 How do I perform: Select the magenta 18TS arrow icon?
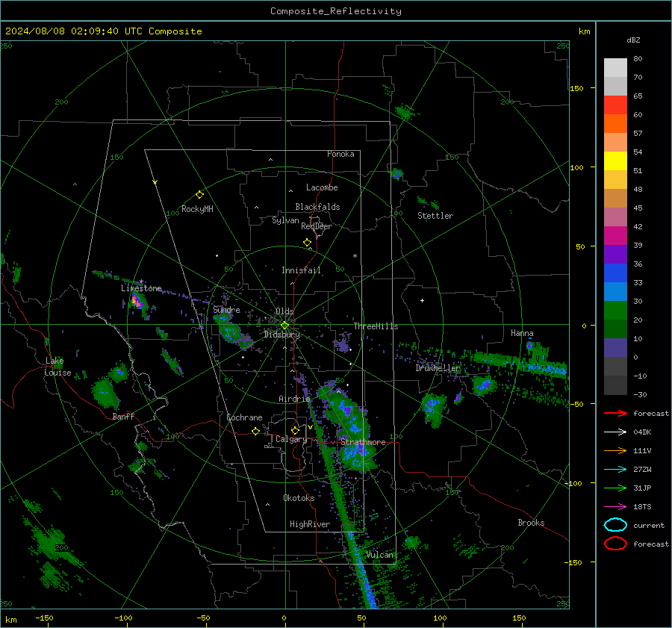point(615,507)
